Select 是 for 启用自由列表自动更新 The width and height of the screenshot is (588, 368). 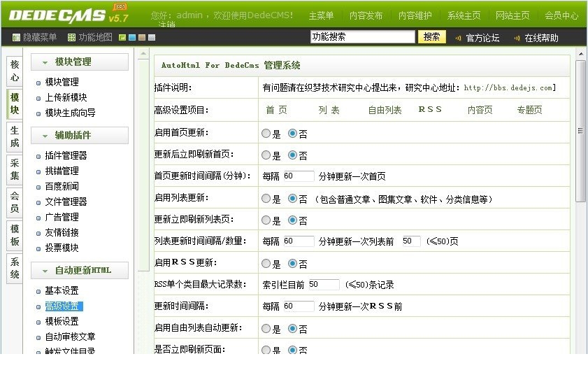(x=266, y=329)
